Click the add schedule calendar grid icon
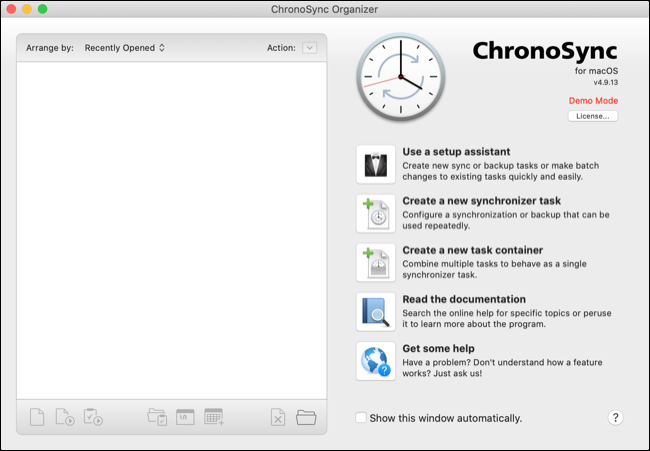Viewport: 650px width, 451px height. tap(214, 417)
